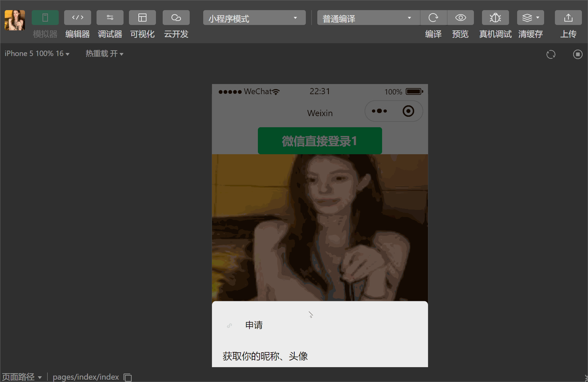The height and width of the screenshot is (382, 588).
Task: Click the 编译 compile icon
Action: (434, 18)
